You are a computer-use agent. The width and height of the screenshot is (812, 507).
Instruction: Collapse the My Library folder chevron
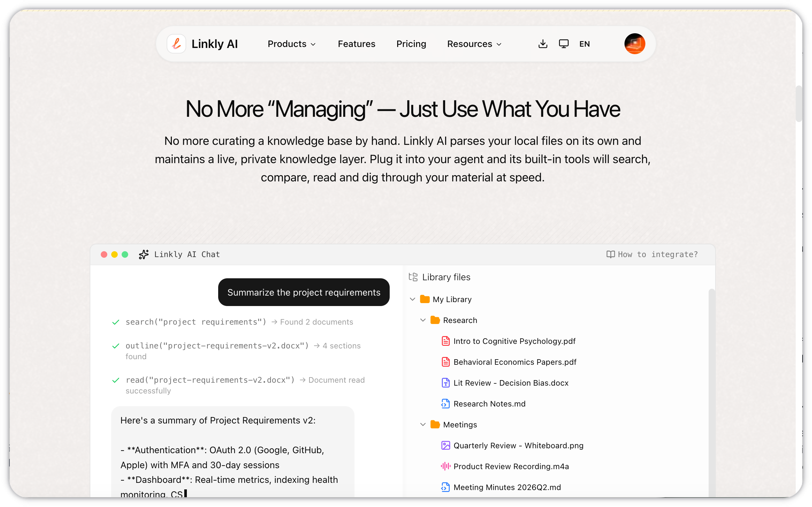click(412, 299)
